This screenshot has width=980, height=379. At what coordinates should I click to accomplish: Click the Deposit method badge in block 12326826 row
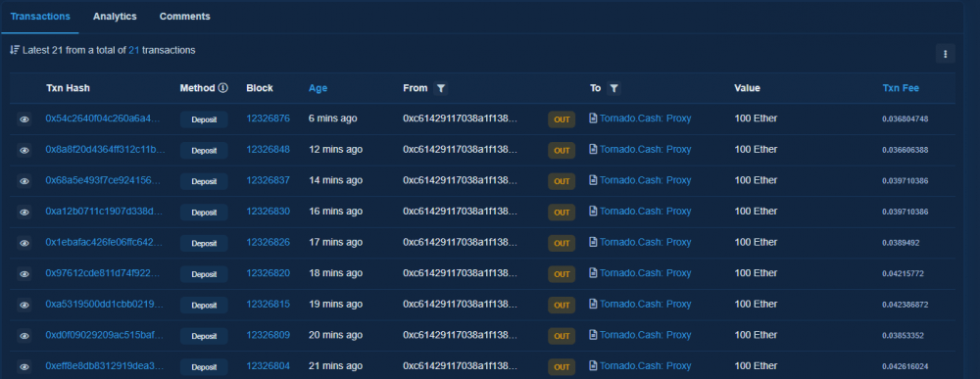[204, 243]
